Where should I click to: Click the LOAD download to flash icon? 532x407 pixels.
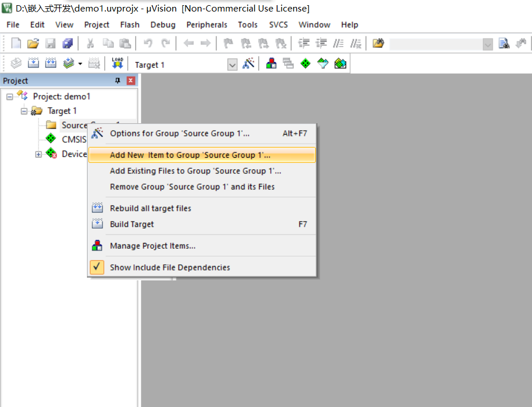117,63
